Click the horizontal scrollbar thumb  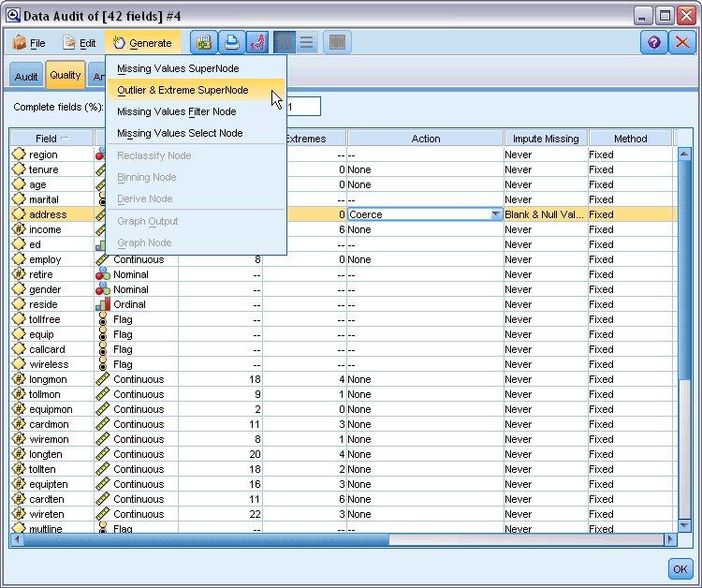point(206,539)
